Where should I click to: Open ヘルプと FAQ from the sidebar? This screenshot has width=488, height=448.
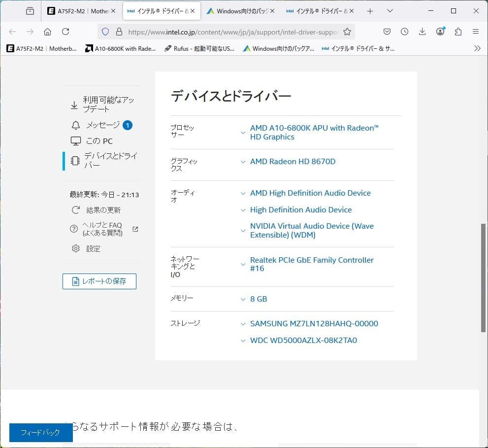coord(101,229)
